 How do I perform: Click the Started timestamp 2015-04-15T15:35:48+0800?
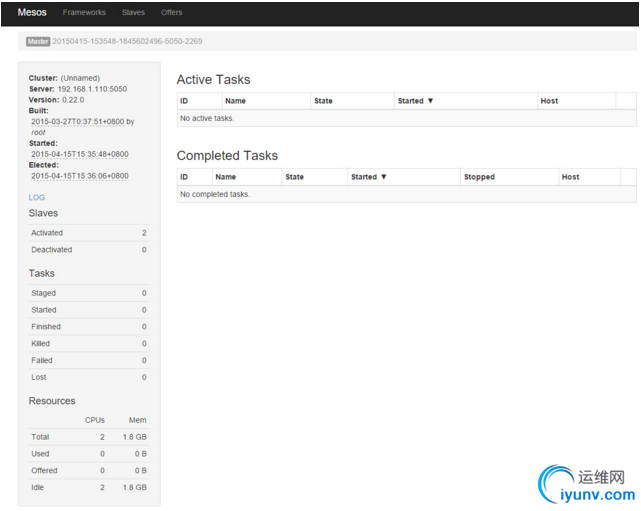click(80, 155)
